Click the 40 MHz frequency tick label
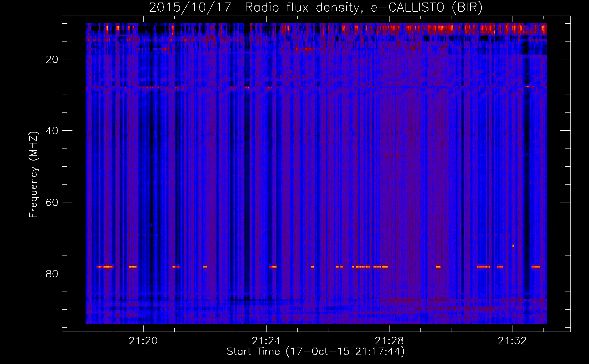This screenshot has height=364, width=589. [52, 131]
